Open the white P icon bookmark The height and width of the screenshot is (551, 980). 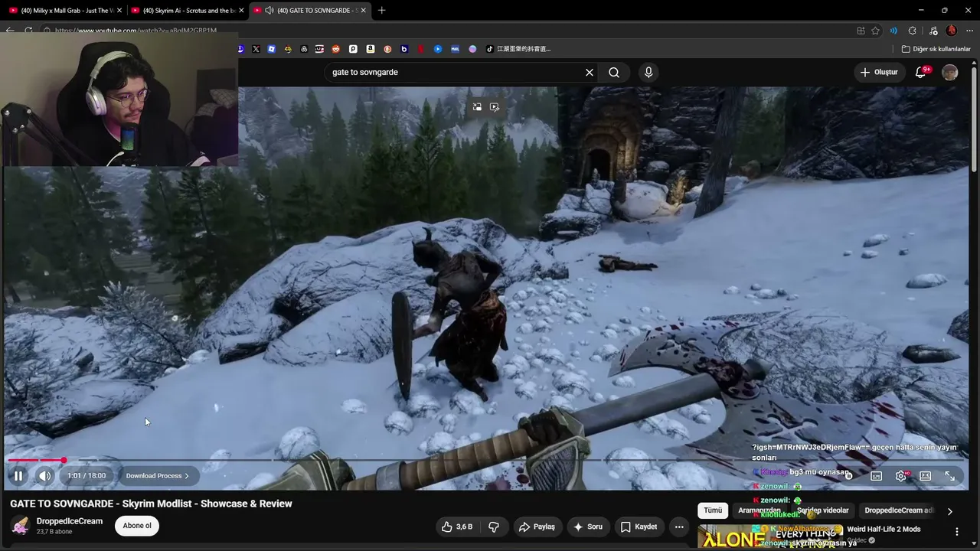353,49
